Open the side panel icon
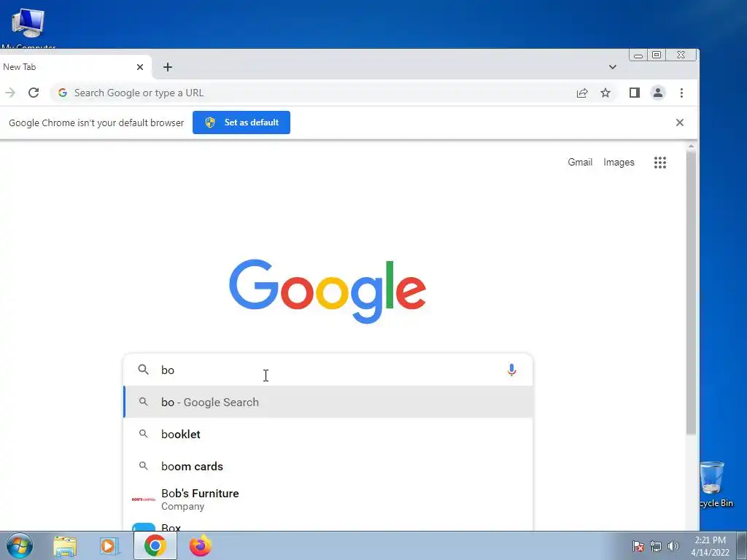The width and height of the screenshot is (747, 560). click(634, 93)
